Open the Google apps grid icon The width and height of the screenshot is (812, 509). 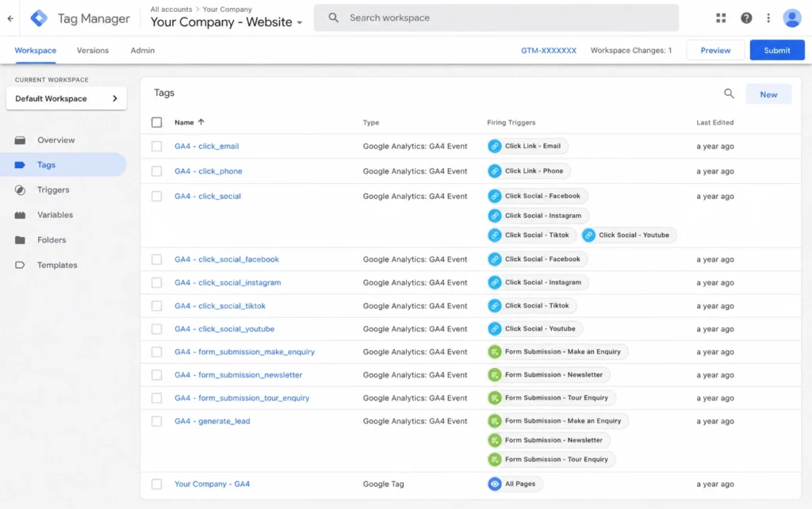[x=721, y=17]
